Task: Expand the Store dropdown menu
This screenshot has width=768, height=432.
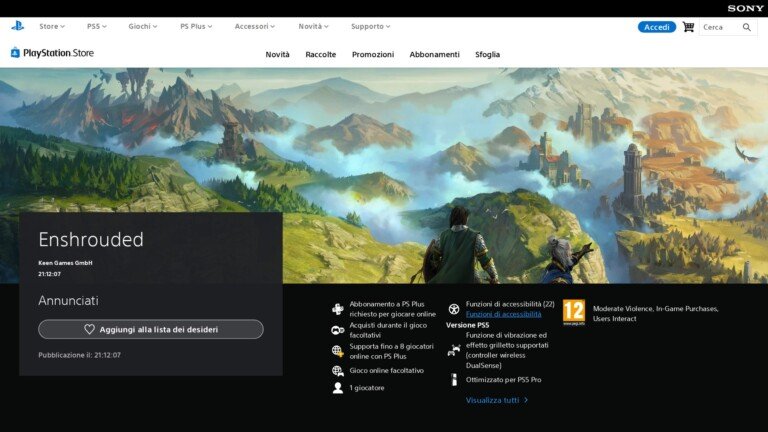Action: [x=52, y=26]
